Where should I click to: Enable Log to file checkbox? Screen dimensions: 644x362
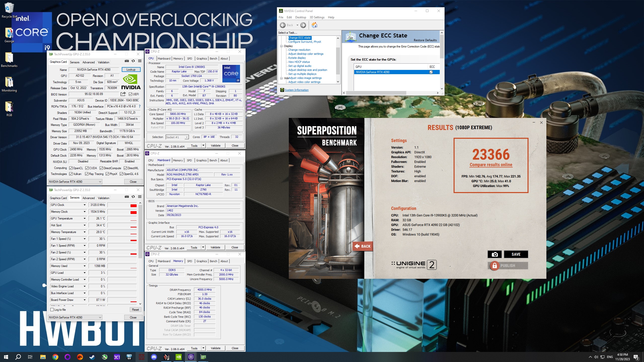[52, 310]
